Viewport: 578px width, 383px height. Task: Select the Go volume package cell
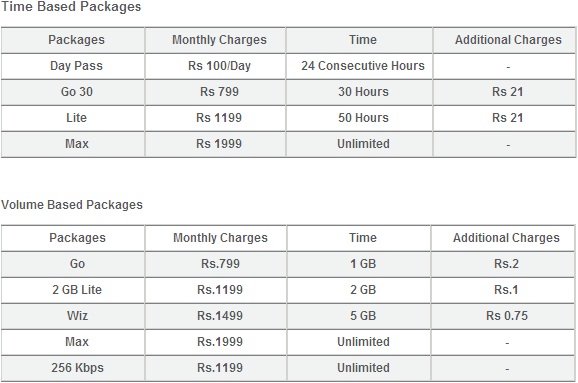77,264
